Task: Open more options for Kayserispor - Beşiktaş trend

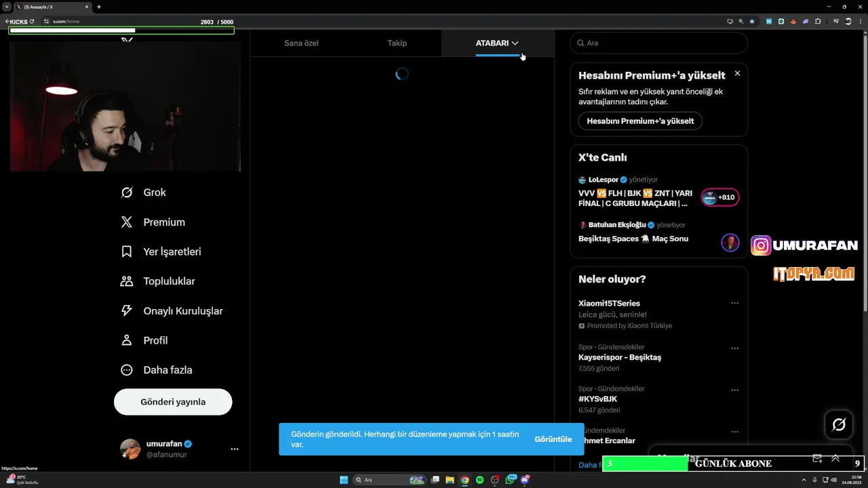Action: [x=734, y=348]
